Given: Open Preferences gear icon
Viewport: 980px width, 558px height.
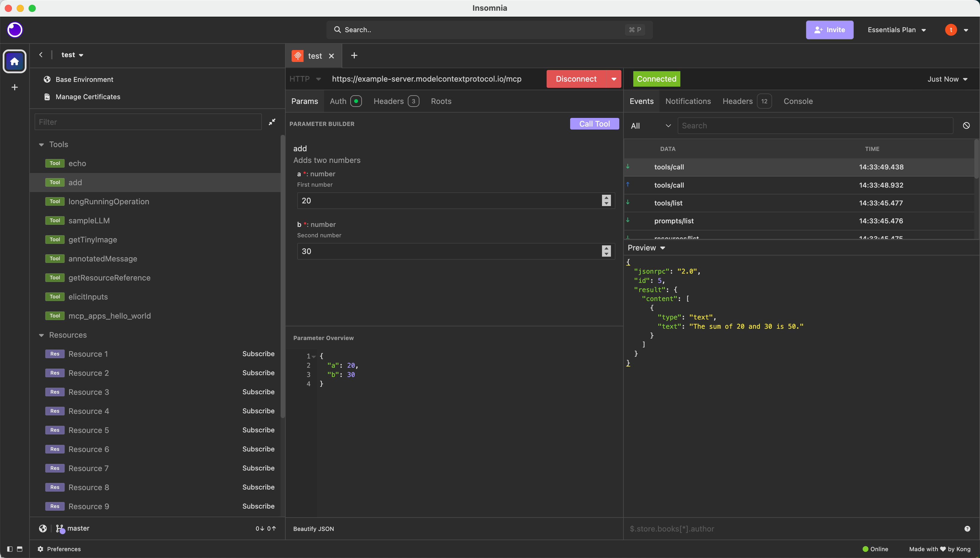Looking at the screenshot, I should click(x=40, y=549).
